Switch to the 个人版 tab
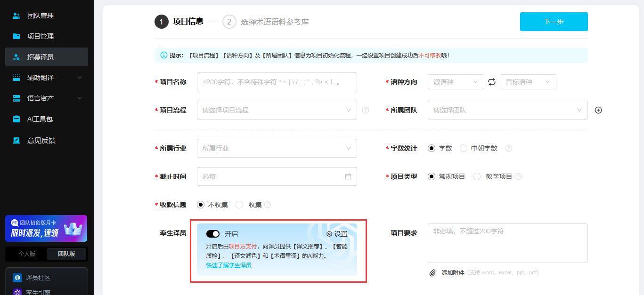Viewport: 644px width, 295px height. [26, 254]
